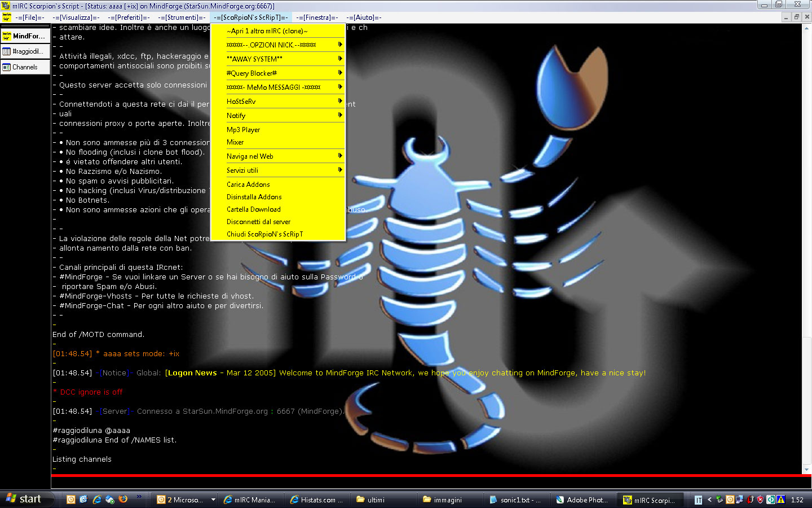Click the vertical scrollbar down arrow
The image size is (812, 508).
[806, 470]
